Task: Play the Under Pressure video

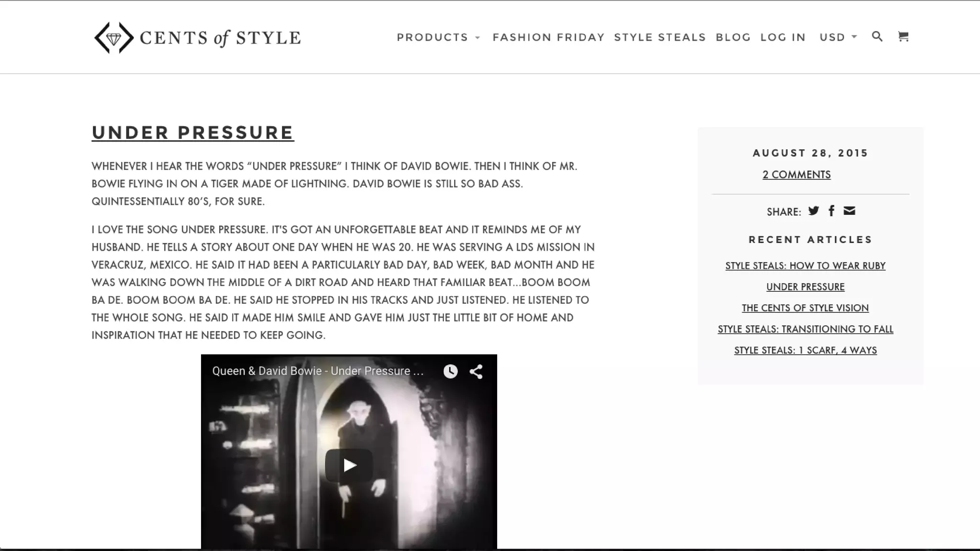Action: pyautogui.click(x=349, y=465)
